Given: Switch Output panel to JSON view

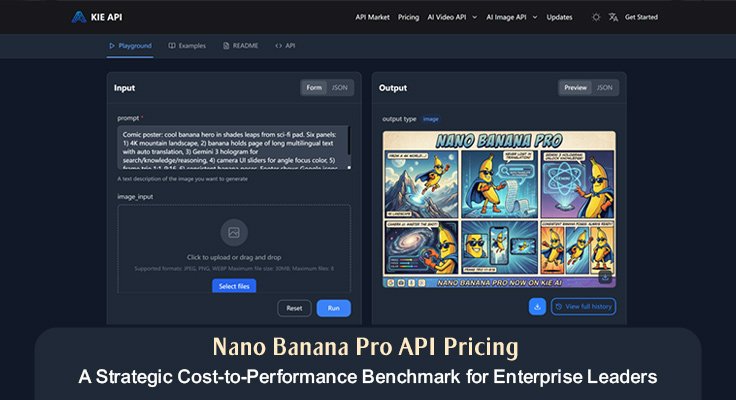Looking at the screenshot, I should (605, 87).
